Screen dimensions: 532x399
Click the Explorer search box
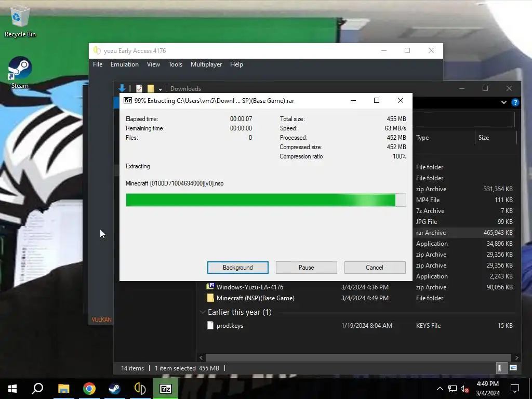pos(463,119)
